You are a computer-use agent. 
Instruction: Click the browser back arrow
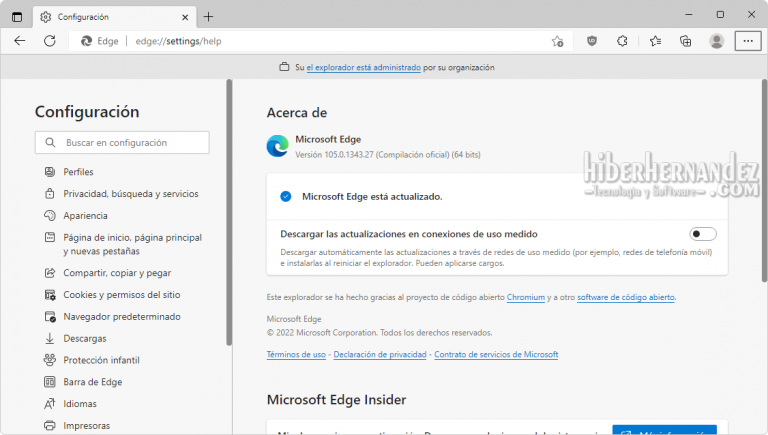pos(20,41)
